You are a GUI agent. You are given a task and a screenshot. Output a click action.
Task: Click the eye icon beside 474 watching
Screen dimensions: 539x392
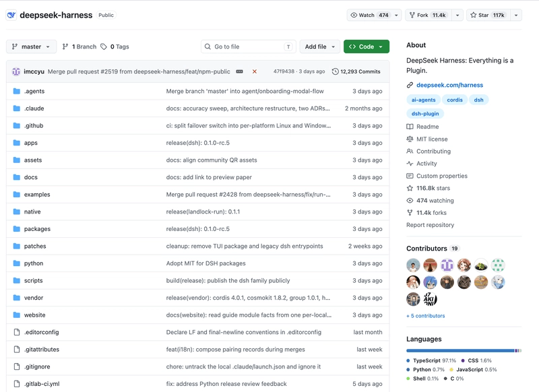coord(410,200)
